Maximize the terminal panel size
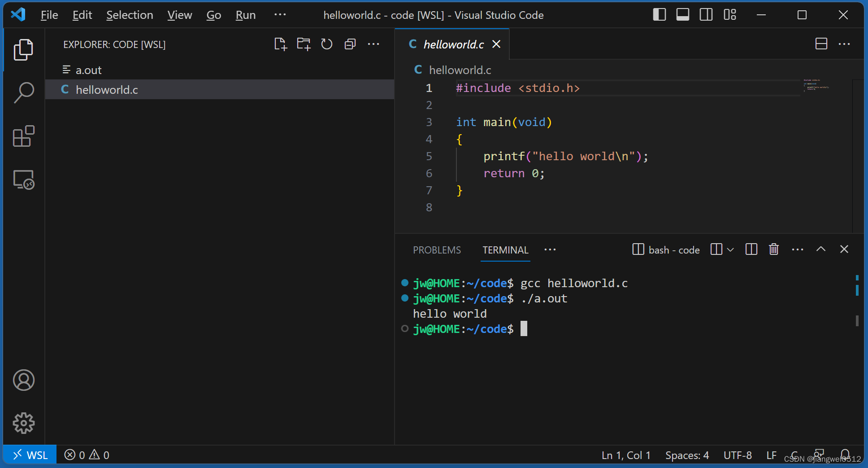Screen dimensions: 868x468 click(821, 249)
